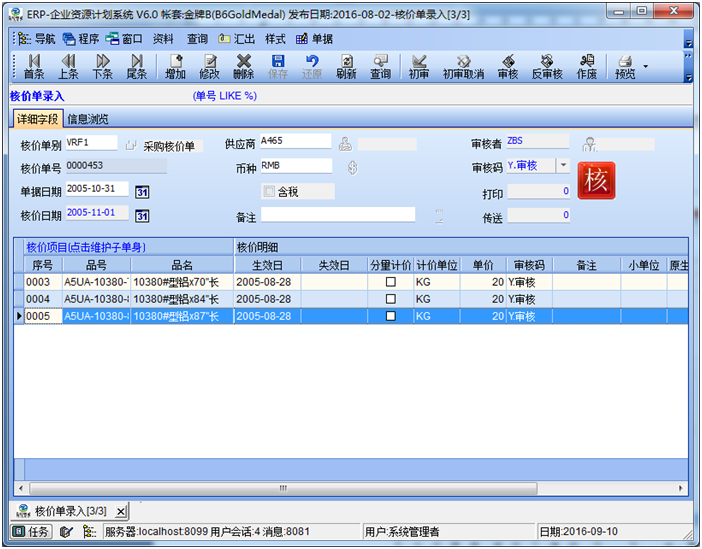Delete record with 删除 icon

(x=244, y=67)
